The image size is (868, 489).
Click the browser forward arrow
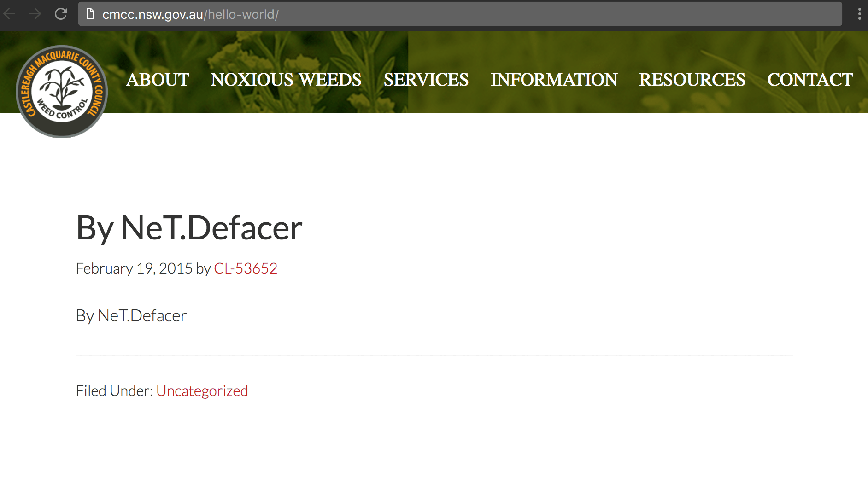(35, 14)
